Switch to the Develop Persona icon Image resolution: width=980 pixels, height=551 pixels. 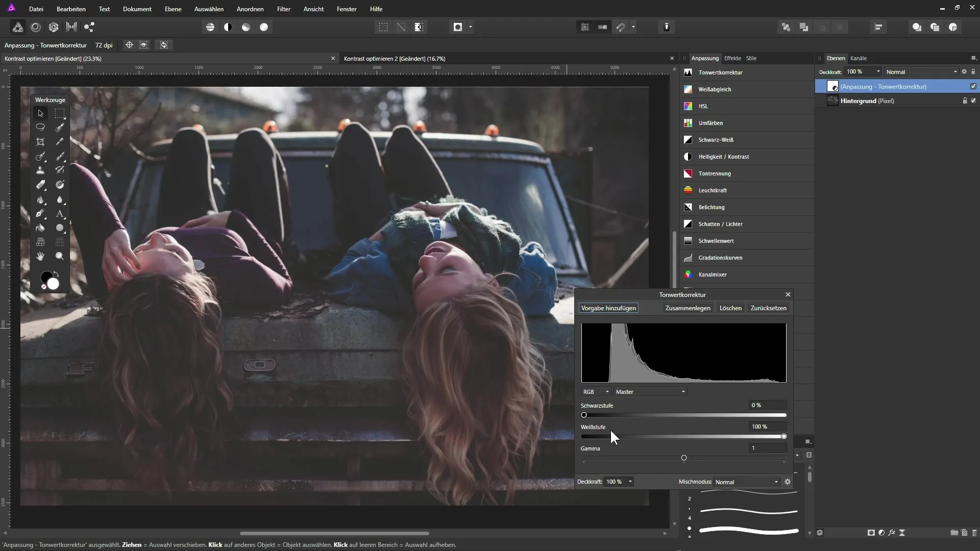click(x=54, y=27)
